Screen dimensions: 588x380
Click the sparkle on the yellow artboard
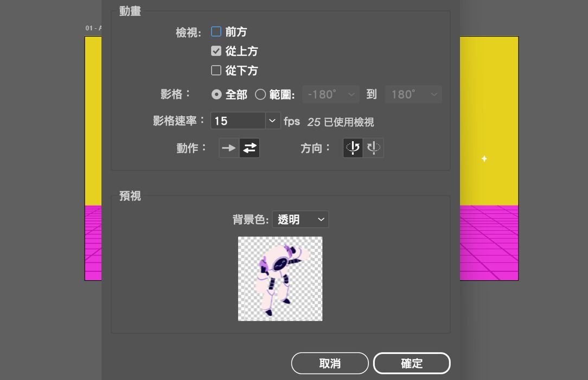(483, 159)
